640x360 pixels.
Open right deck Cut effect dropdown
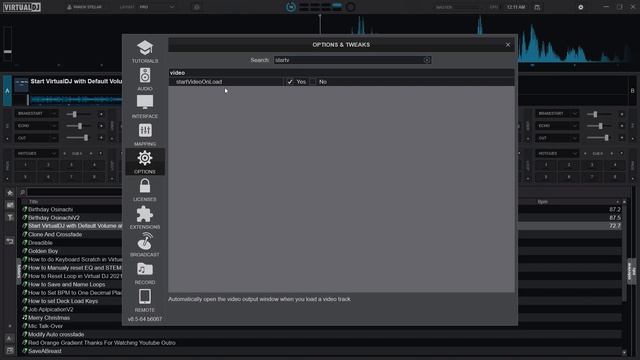click(557, 138)
